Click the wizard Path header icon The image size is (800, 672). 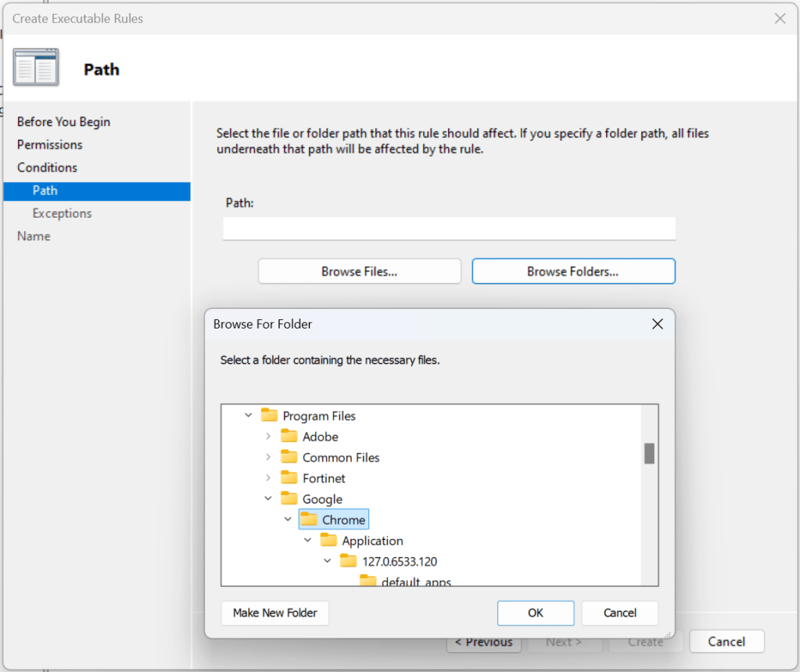point(36,69)
